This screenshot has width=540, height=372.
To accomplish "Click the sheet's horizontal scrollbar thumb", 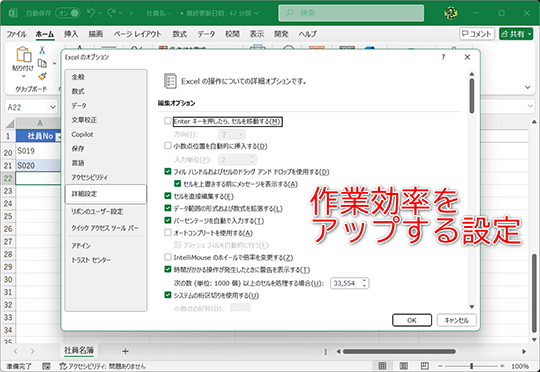I will 399,351.
